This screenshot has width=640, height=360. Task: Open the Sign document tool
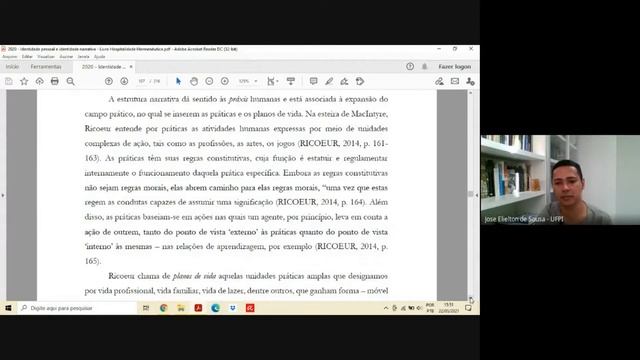344,81
